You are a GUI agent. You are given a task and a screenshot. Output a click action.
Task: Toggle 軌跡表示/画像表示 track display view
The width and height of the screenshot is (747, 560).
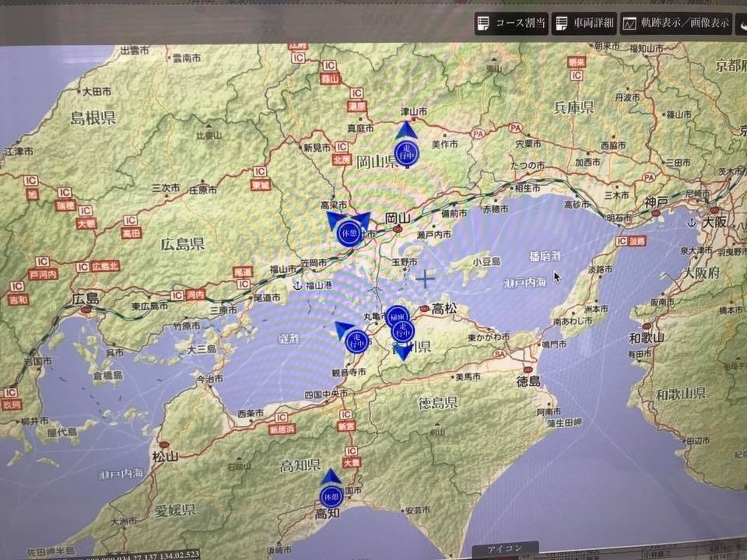click(x=675, y=23)
